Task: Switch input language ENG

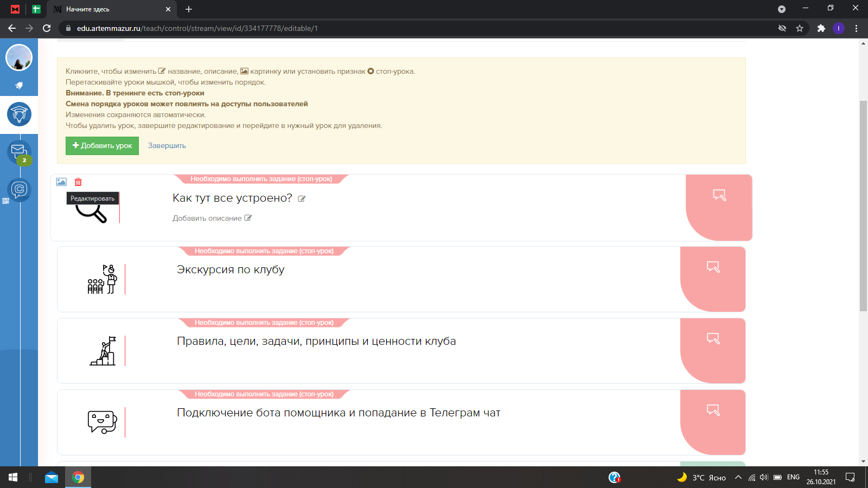Action: tap(793, 477)
